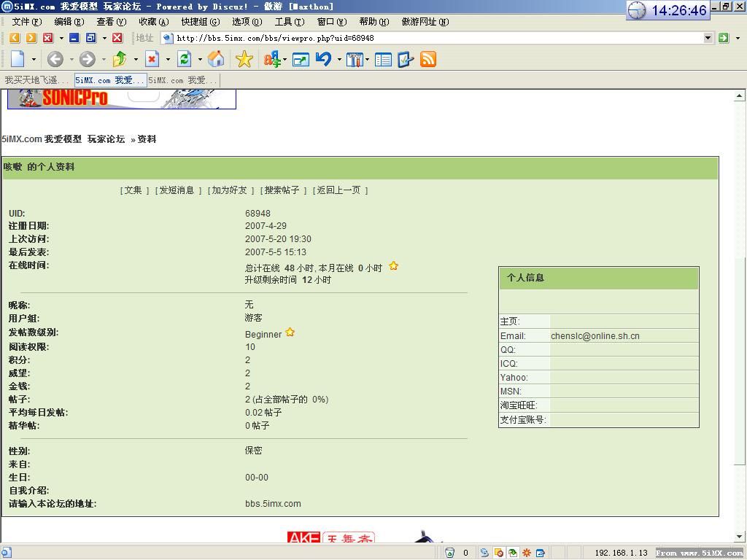Open the 收藏(A) menu

153,22
